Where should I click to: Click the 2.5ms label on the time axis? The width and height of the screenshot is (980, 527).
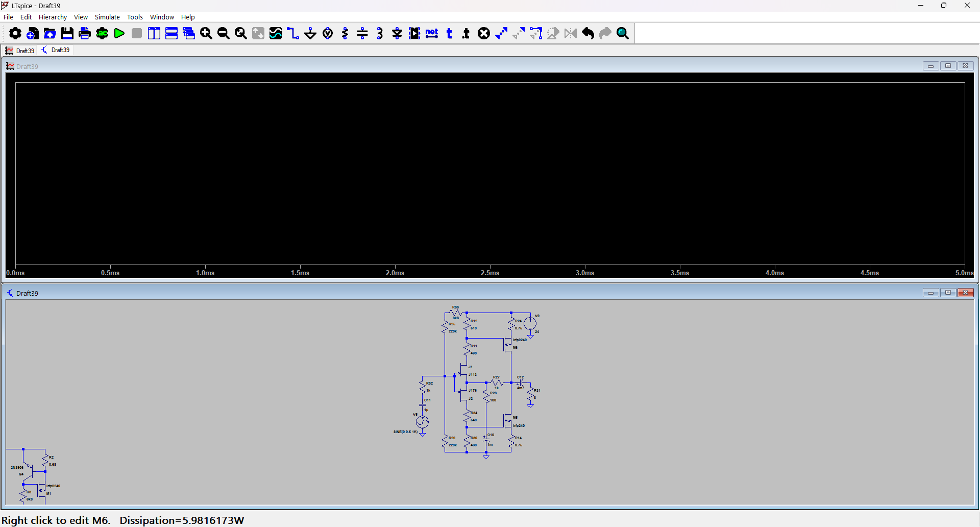tap(490, 273)
